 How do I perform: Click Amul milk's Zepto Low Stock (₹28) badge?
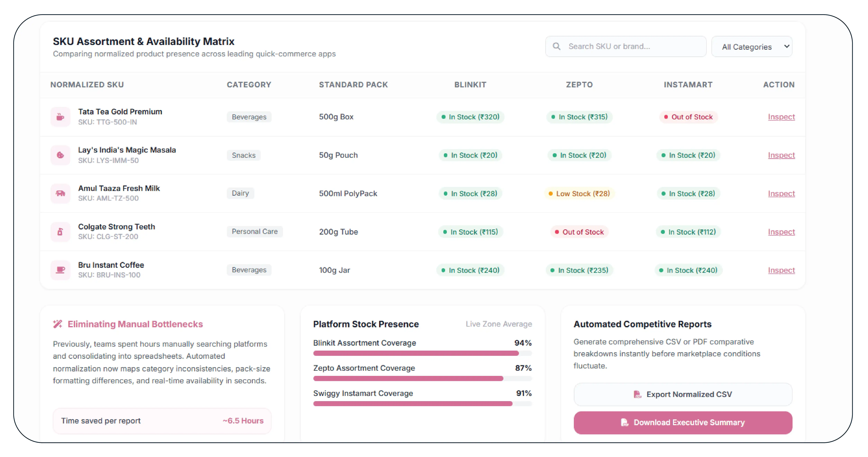[580, 194]
